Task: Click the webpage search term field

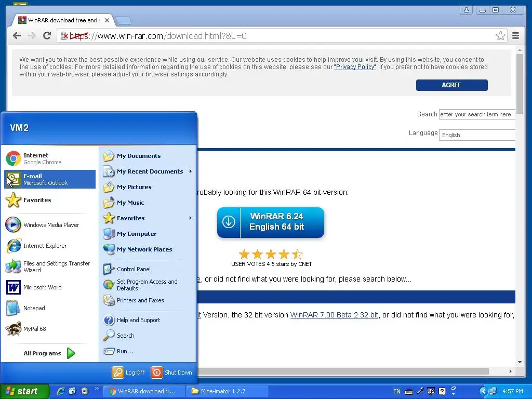Action: pyautogui.click(x=477, y=114)
